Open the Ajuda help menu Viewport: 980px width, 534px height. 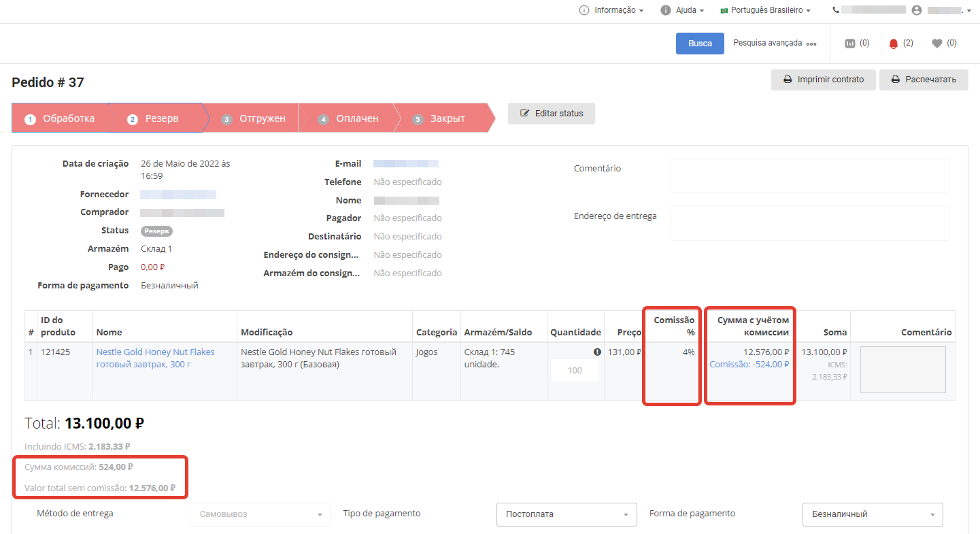(682, 10)
